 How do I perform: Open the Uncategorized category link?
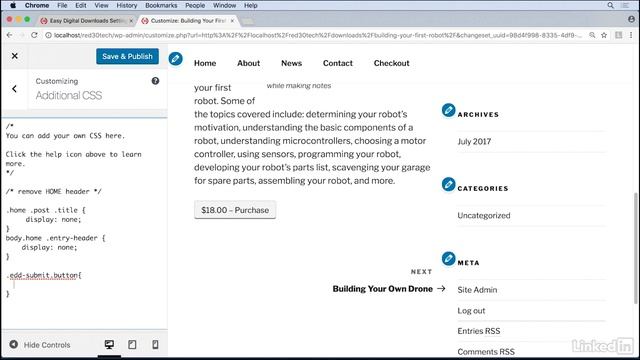point(484,216)
